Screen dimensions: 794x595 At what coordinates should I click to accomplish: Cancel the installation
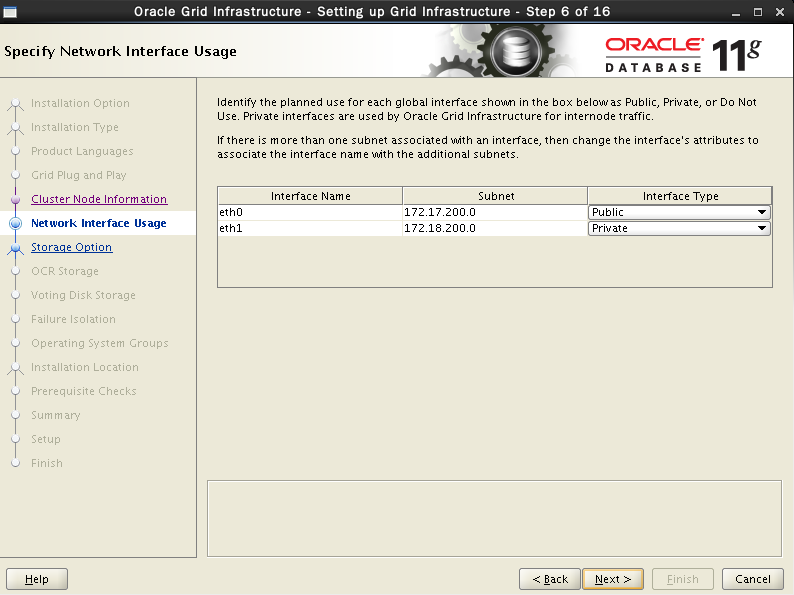[x=752, y=579]
